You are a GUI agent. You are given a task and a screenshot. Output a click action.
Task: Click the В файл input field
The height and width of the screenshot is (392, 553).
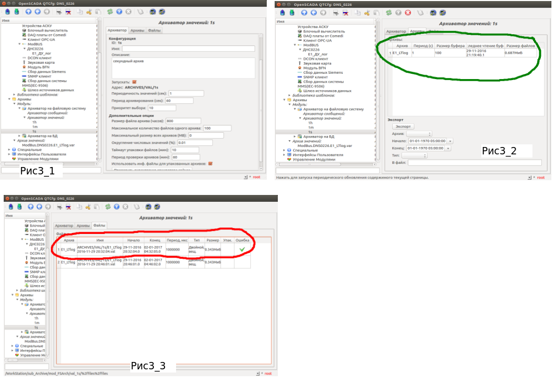point(474,163)
